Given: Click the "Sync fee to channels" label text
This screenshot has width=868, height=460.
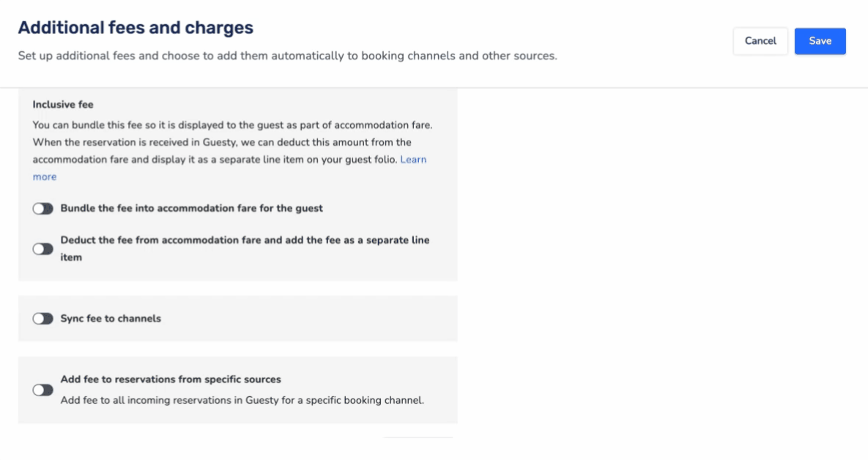Looking at the screenshot, I should pos(110,319).
